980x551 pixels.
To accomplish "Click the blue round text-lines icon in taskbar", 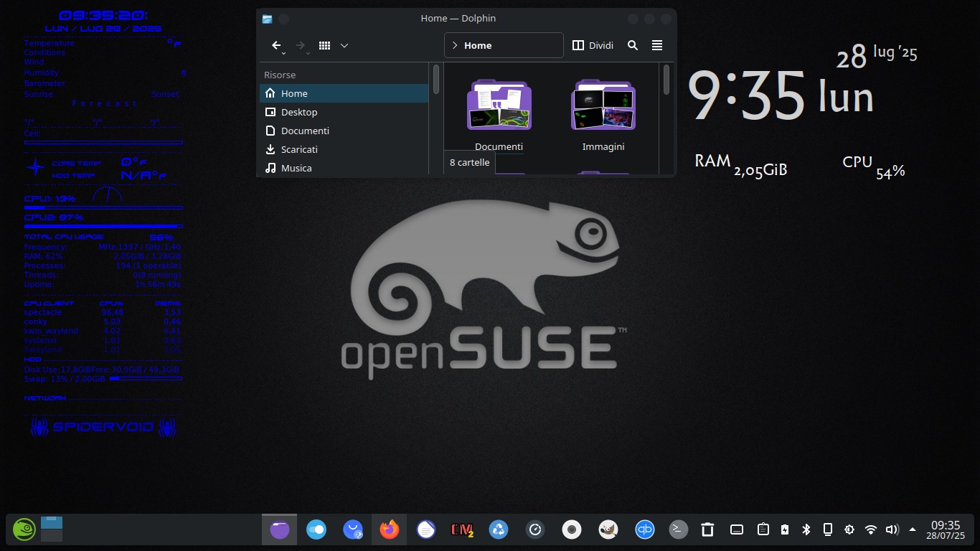I will click(426, 529).
